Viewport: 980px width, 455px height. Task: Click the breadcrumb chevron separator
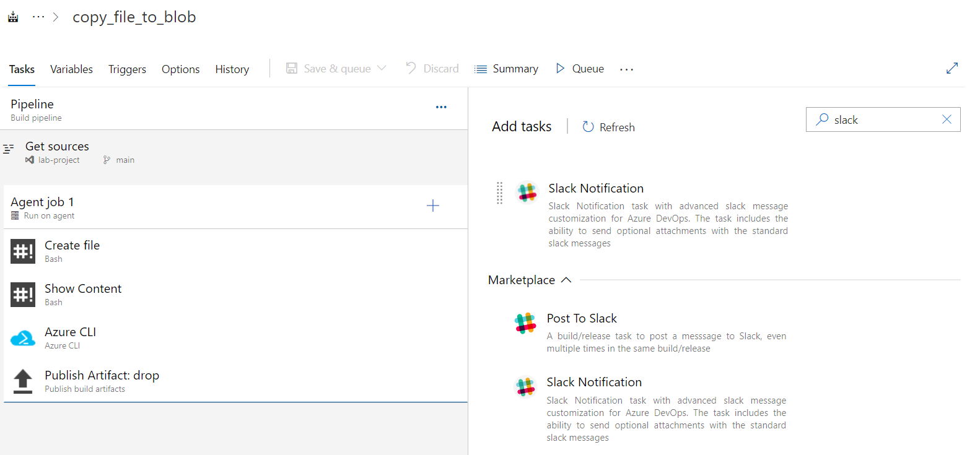56,17
